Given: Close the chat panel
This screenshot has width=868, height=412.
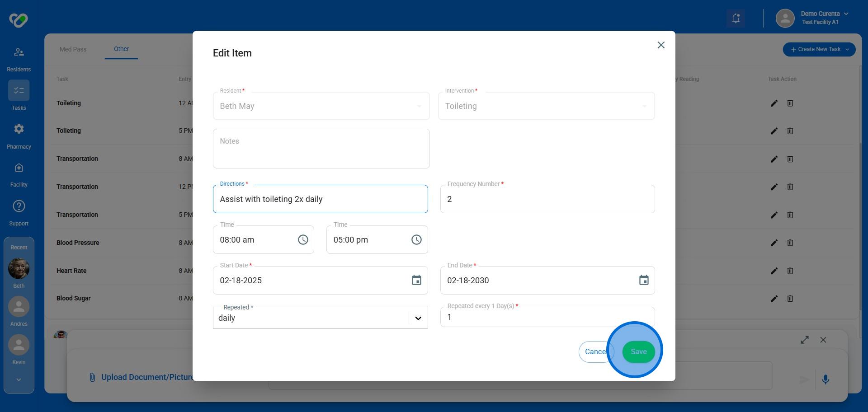Looking at the screenshot, I should [x=823, y=340].
